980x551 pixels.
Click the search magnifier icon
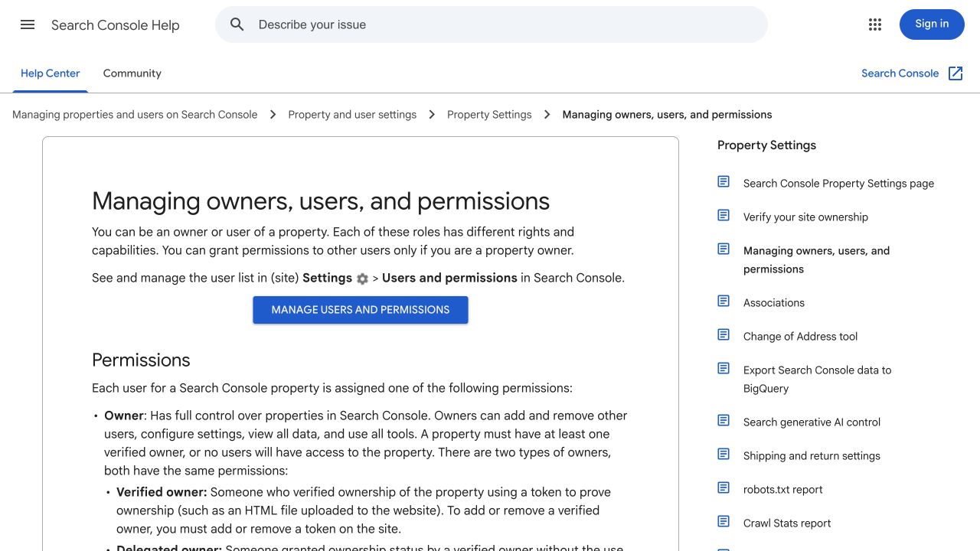[237, 24]
